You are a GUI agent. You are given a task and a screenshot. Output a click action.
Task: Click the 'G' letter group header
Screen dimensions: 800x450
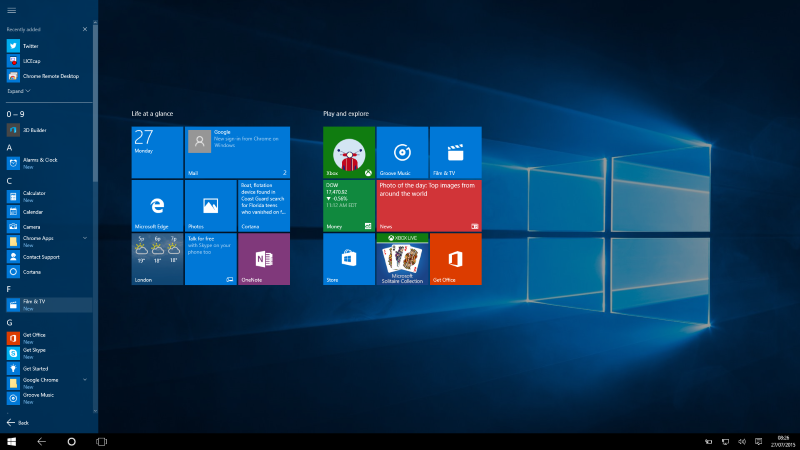(x=9, y=322)
